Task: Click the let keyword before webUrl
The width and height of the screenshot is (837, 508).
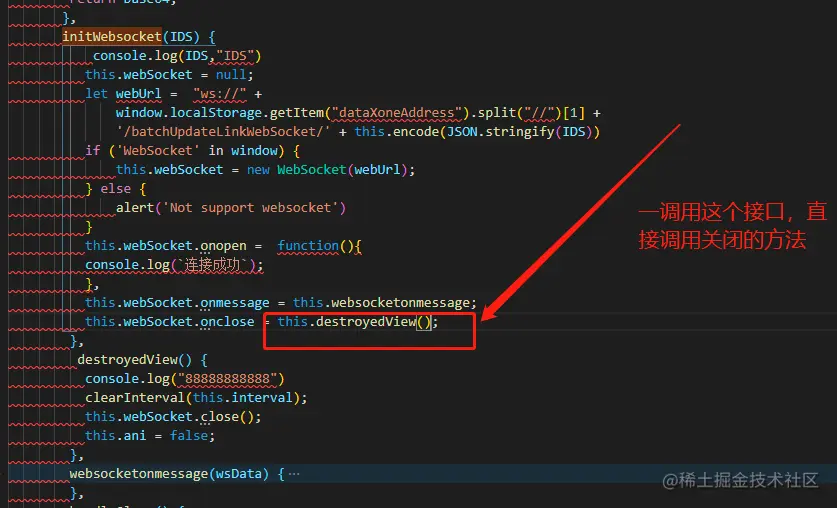Action: tap(97, 94)
